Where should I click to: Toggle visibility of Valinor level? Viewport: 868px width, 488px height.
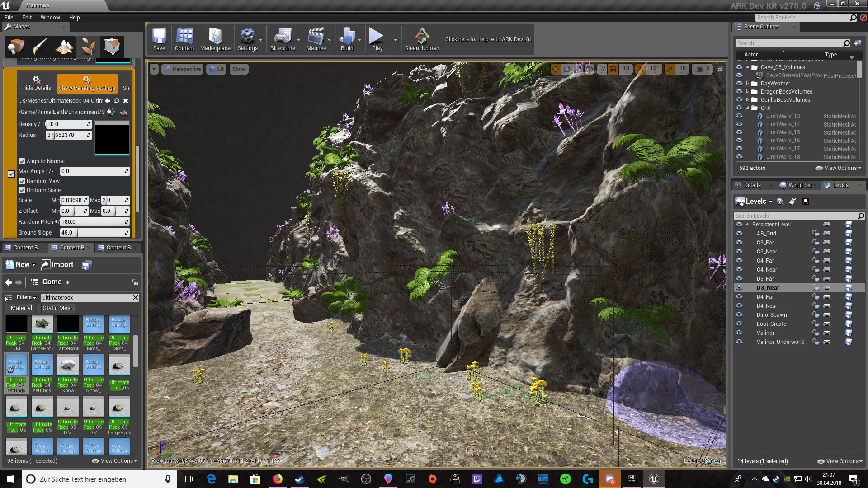point(739,333)
